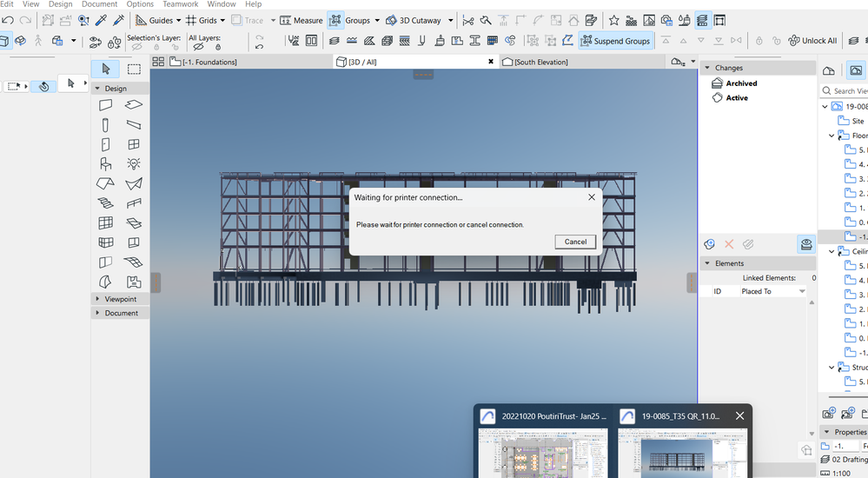The height and width of the screenshot is (478, 868).
Task: Open the Teamwork menu
Action: (181, 4)
